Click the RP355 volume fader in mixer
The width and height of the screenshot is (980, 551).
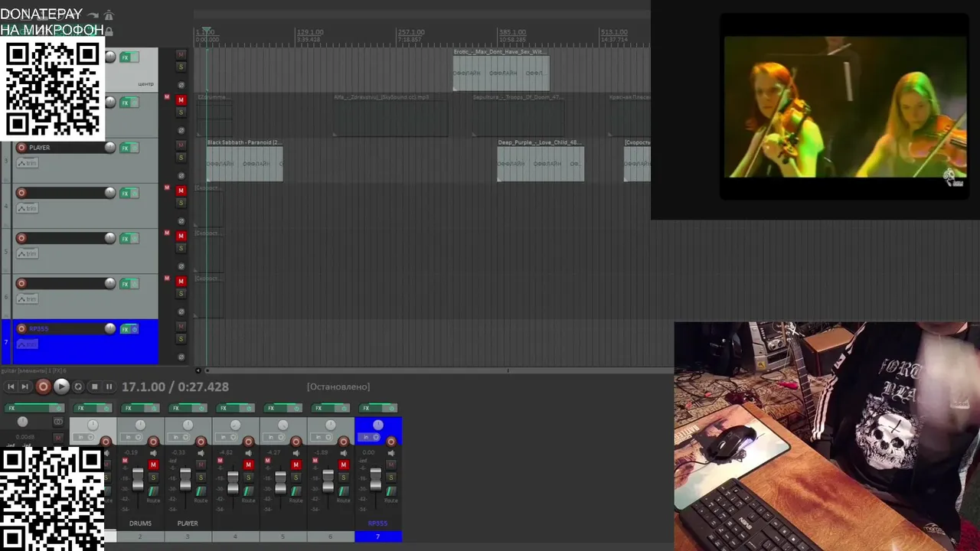coord(376,481)
